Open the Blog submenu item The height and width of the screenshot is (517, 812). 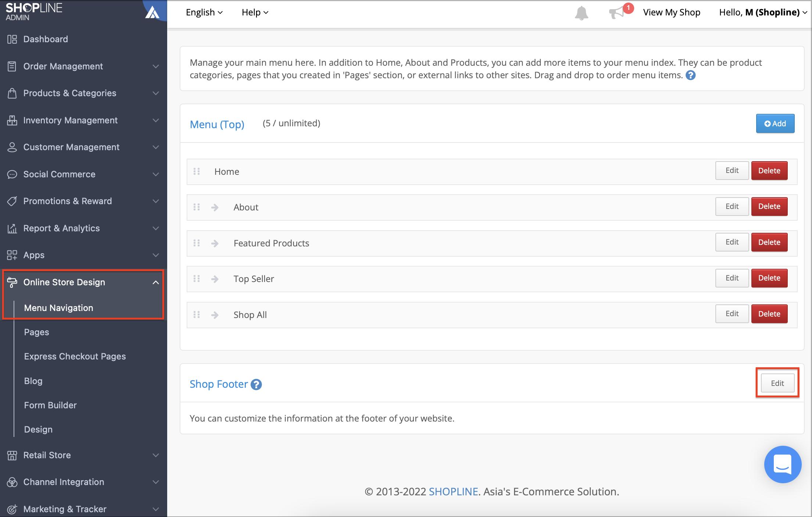click(x=33, y=381)
